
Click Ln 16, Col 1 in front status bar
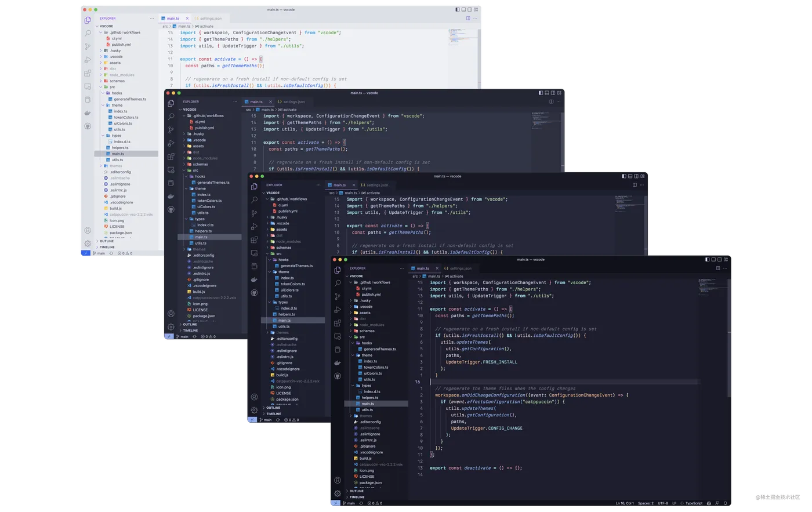pos(625,503)
